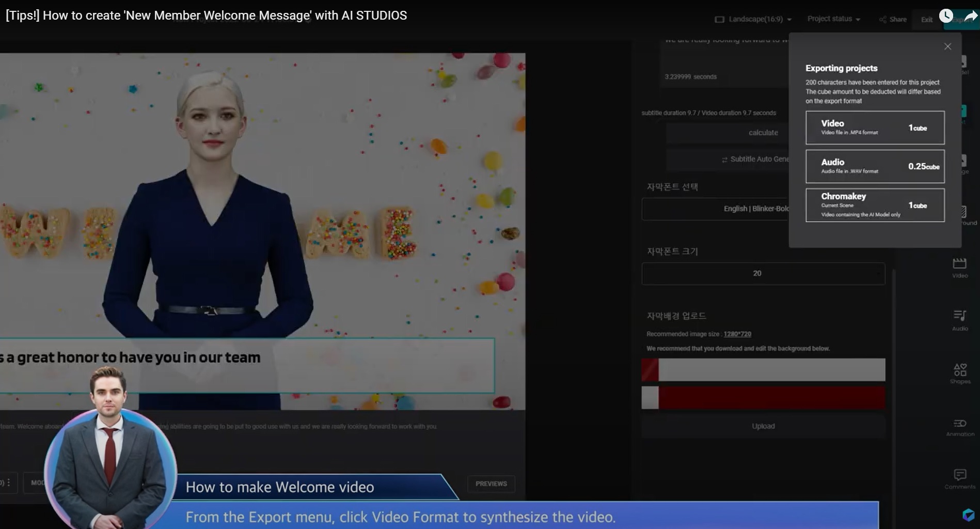Click the Landscape screen ratio icon
This screenshot has width=980, height=529.
point(719,19)
